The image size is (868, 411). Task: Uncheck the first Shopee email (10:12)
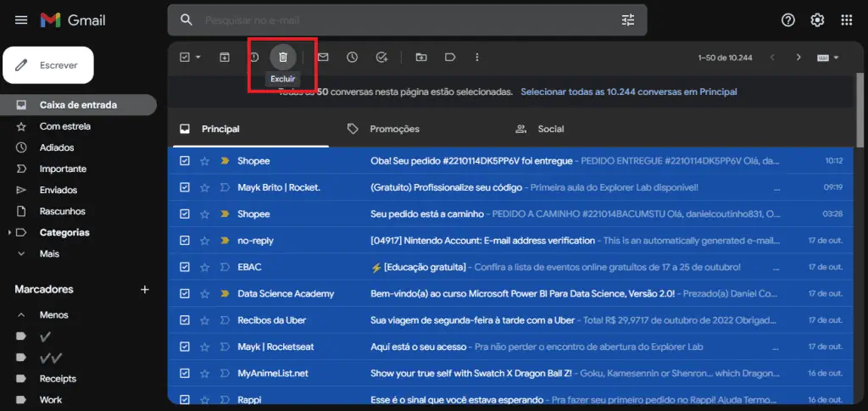(x=185, y=161)
